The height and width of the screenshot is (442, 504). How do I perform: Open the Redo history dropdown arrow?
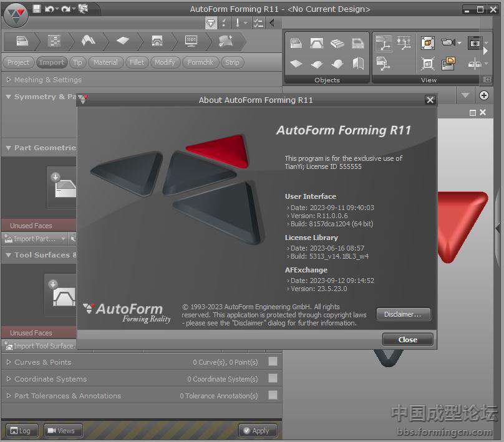tap(74, 9)
